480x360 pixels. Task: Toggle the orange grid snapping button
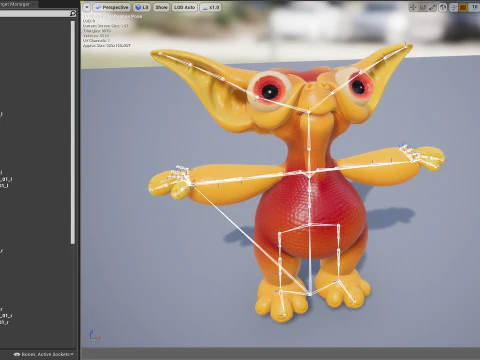(463, 7)
